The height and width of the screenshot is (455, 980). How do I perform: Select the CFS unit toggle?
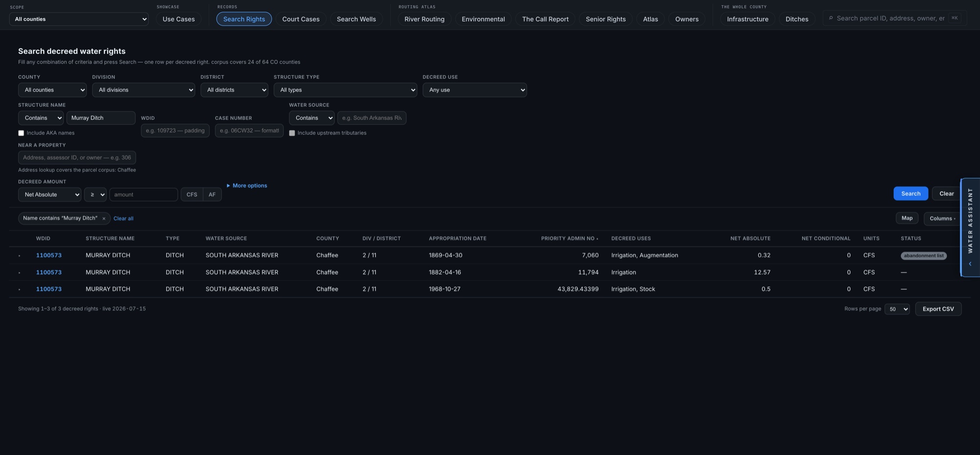pyautogui.click(x=192, y=194)
